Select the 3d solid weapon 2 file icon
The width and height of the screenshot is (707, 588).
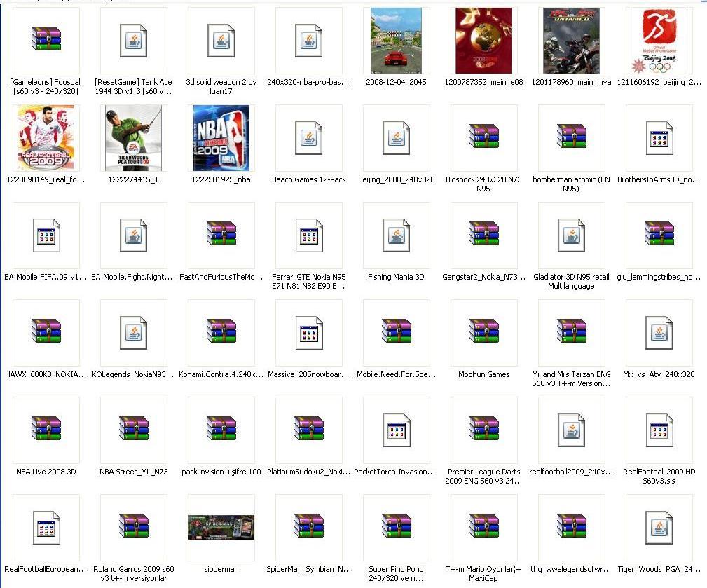click(x=221, y=40)
